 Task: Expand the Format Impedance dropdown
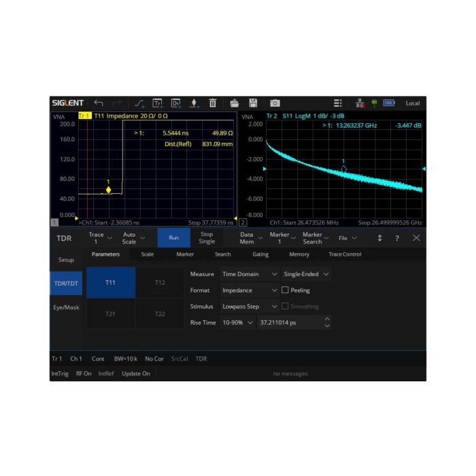[250, 290]
